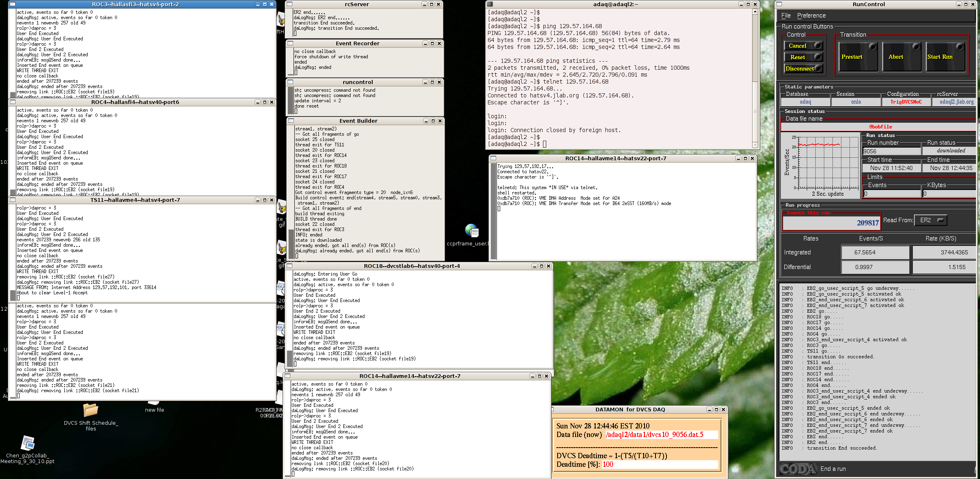Image resolution: width=980 pixels, height=479 pixels.
Task: Focus the ROC14 telnet terminal text area
Action: coord(626,211)
